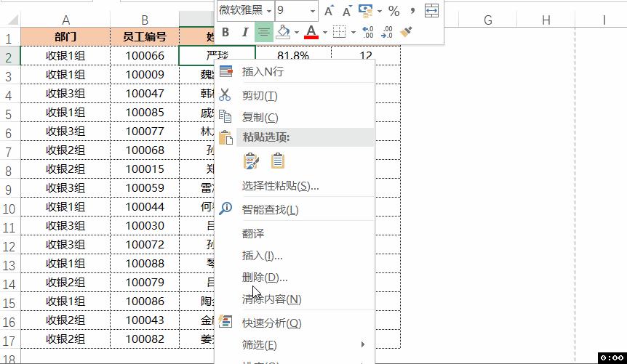627x364 pixels.
Task: Toggle italic formatting in mini toolbar
Action: pos(245,33)
